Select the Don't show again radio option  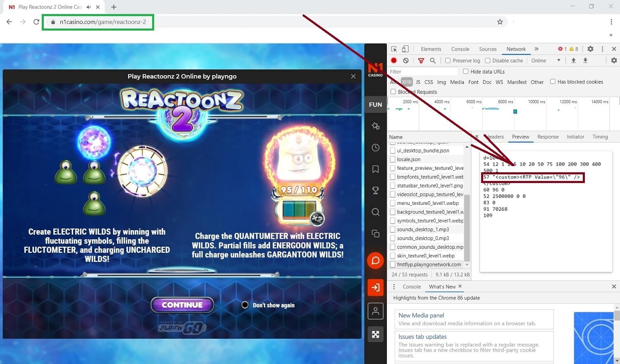(x=245, y=305)
